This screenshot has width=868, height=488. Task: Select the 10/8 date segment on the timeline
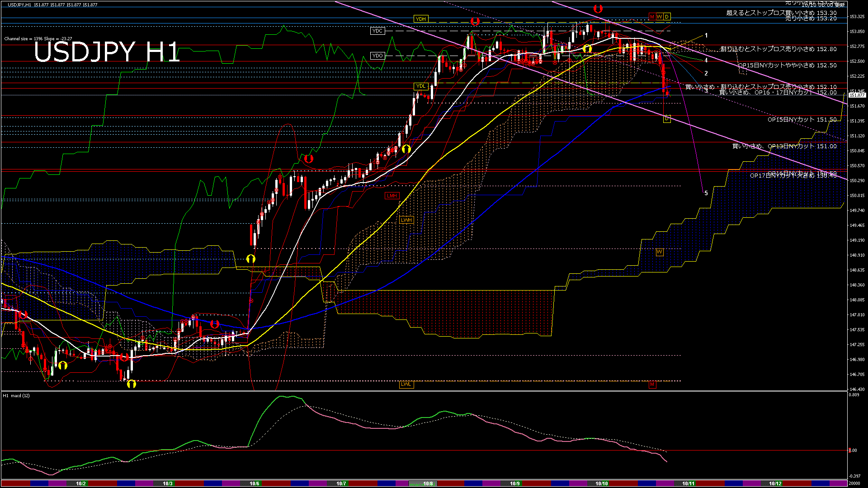[x=428, y=483]
